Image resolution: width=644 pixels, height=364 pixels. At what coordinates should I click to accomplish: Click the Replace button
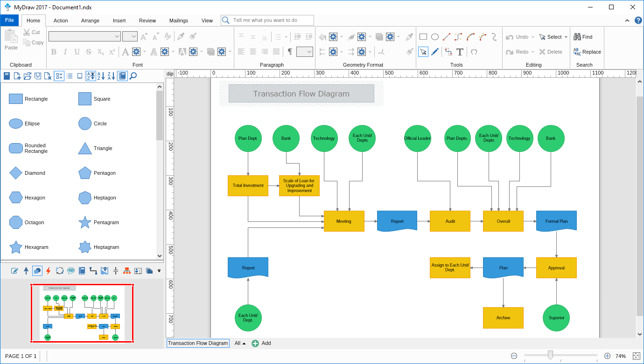[x=587, y=52]
